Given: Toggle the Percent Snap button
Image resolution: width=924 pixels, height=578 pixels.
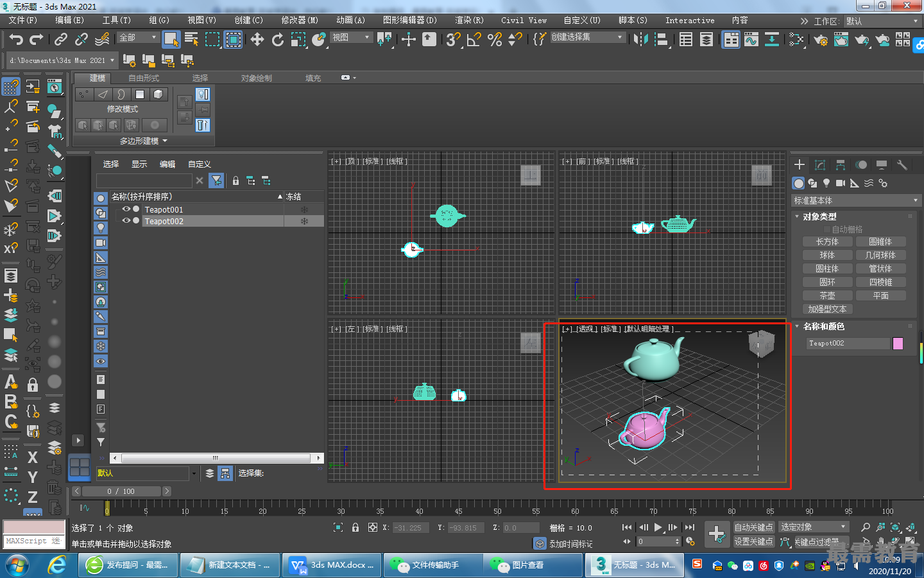Looking at the screenshot, I should [495, 39].
